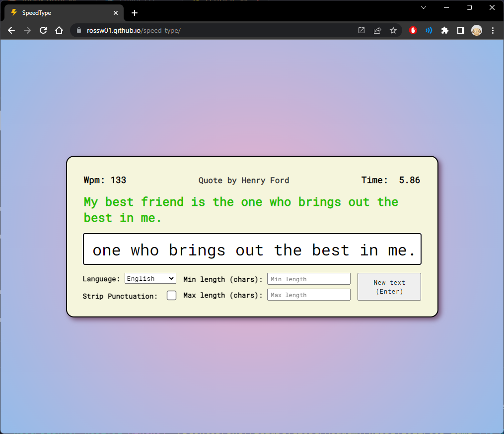504x434 pixels.
Task: Toggle the browser side panel icon
Action: [x=461, y=30]
